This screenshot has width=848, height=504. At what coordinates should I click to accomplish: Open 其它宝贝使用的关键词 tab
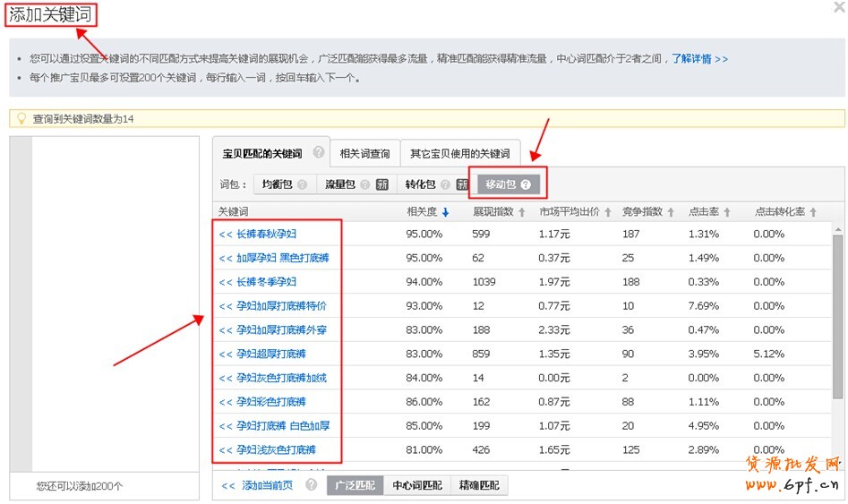coord(459,153)
